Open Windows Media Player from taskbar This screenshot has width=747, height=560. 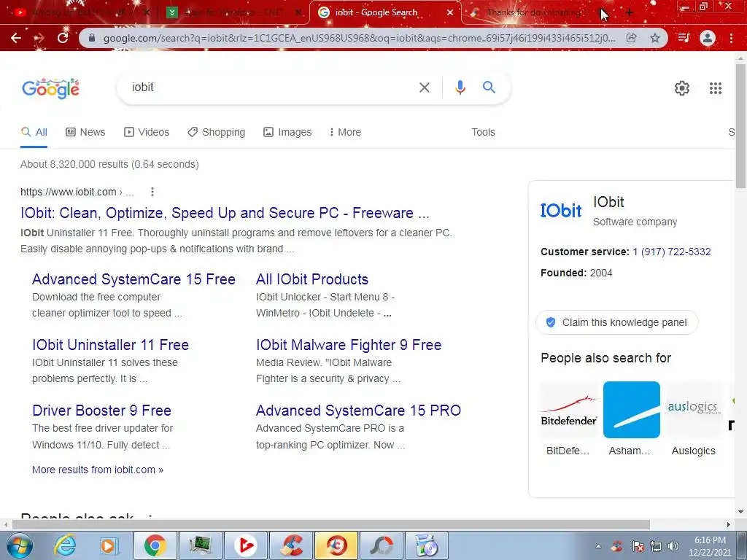[109, 545]
